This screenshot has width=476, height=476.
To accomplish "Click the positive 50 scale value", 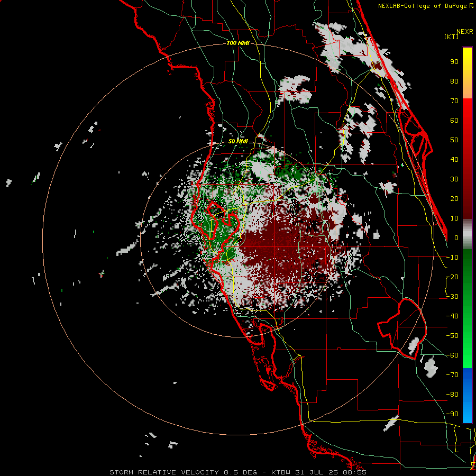I will (454, 140).
